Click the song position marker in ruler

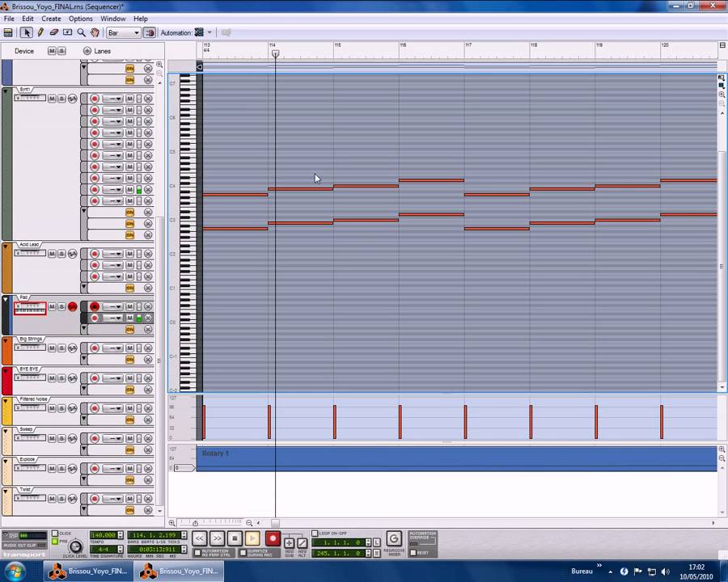[x=275, y=54]
